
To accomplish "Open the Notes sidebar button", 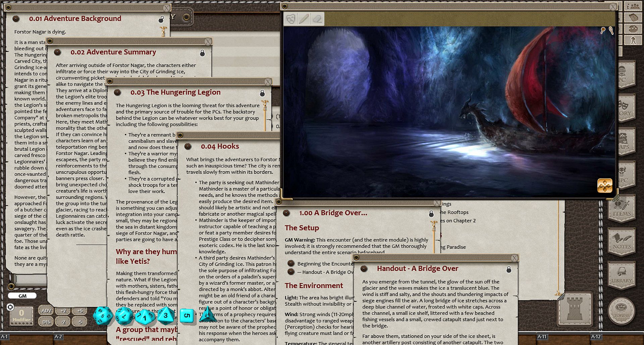I will 622,241.
